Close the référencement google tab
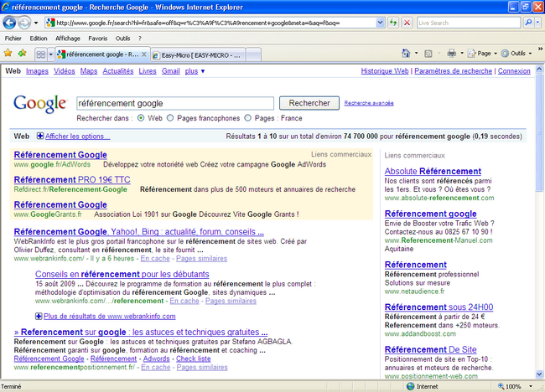The height and width of the screenshot is (392, 545). tap(144, 54)
